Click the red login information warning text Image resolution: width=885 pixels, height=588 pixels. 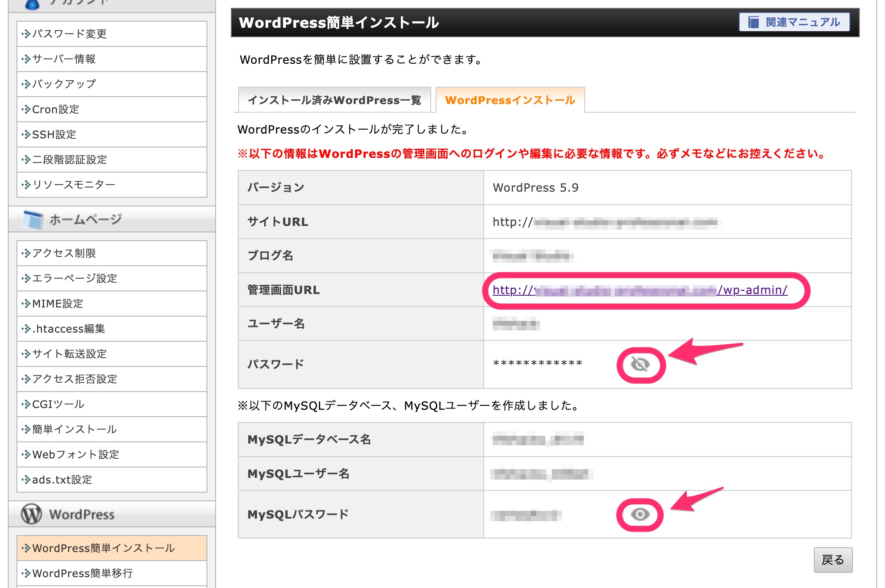[532, 154]
